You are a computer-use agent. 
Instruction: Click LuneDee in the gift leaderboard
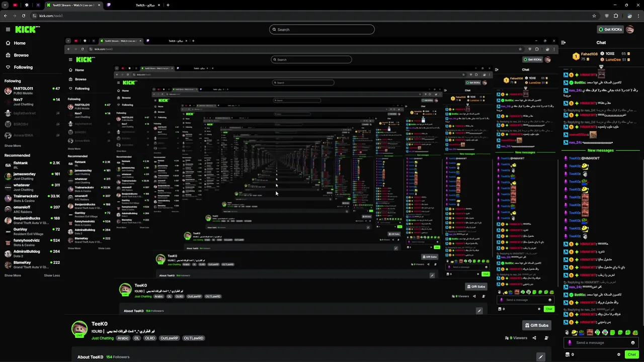pyautogui.click(x=613, y=59)
